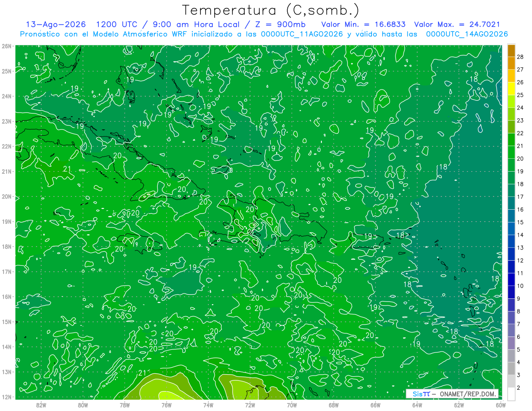
Task: Click color scale label "27"
Action: (x=520, y=70)
